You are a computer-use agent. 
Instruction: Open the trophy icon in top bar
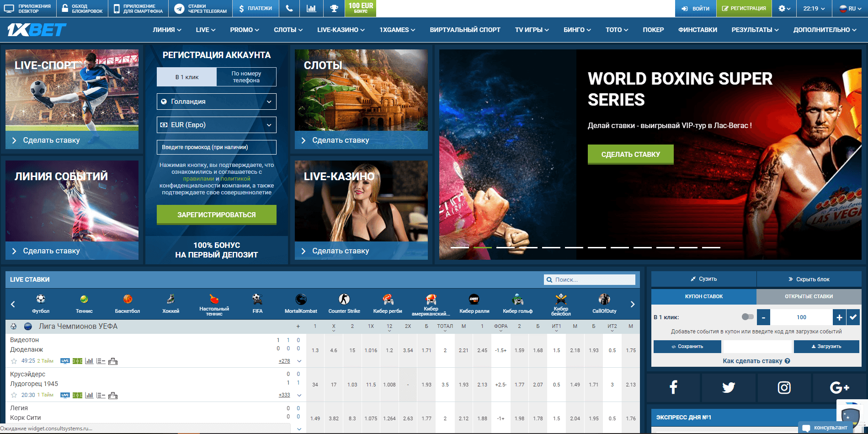point(334,8)
